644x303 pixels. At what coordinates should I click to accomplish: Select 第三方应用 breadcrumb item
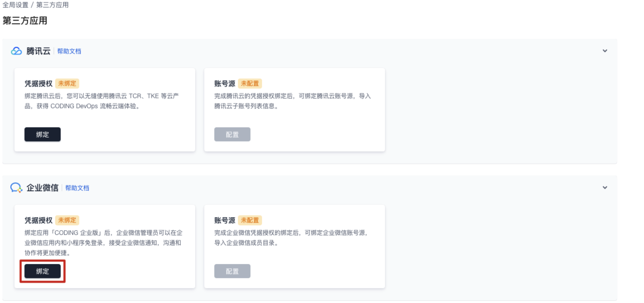[52, 5]
